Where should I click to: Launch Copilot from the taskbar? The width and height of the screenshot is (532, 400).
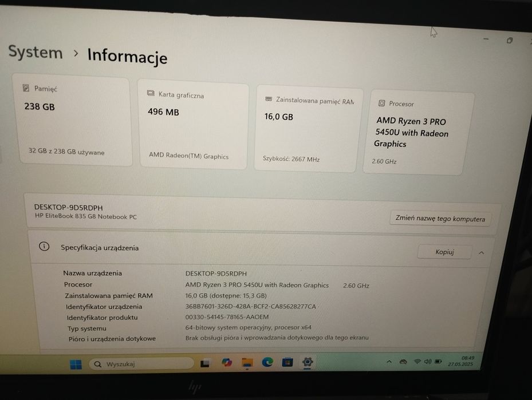[227, 363]
